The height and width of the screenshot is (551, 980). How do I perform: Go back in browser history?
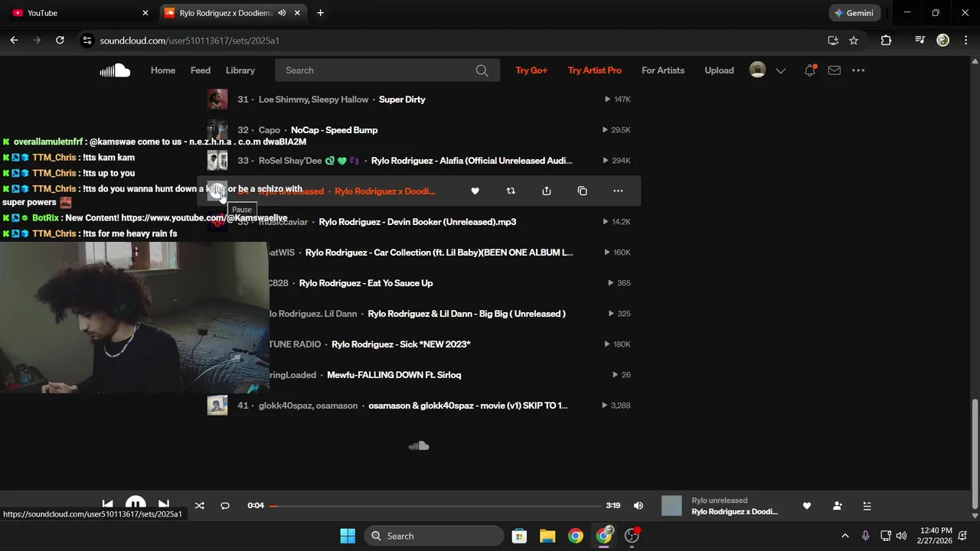click(x=14, y=41)
